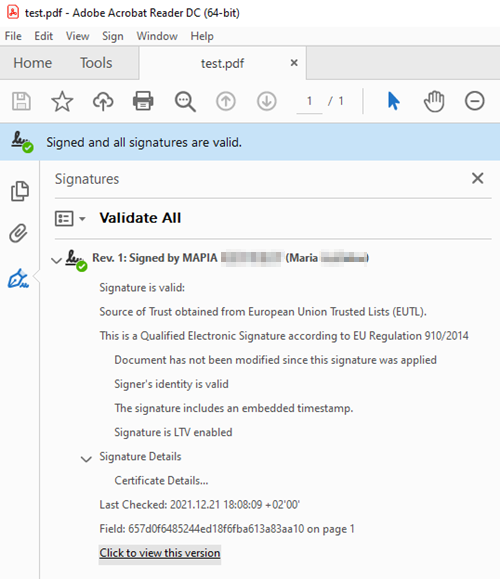Image resolution: width=500 pixels, height=579 pixels.
Task: Select 'Signature is LTV enabled' line
Action: coord(173,432)
